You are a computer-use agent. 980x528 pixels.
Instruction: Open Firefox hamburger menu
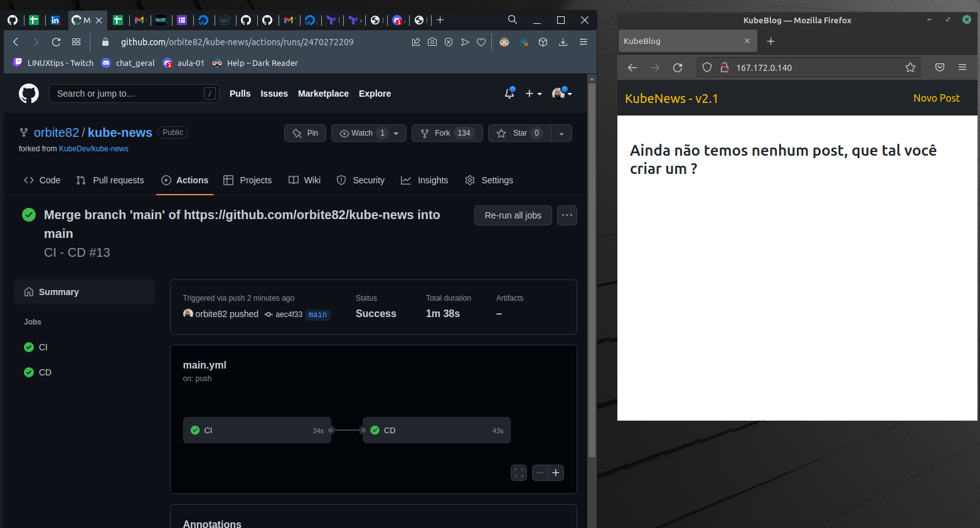[x=962, y=67]
